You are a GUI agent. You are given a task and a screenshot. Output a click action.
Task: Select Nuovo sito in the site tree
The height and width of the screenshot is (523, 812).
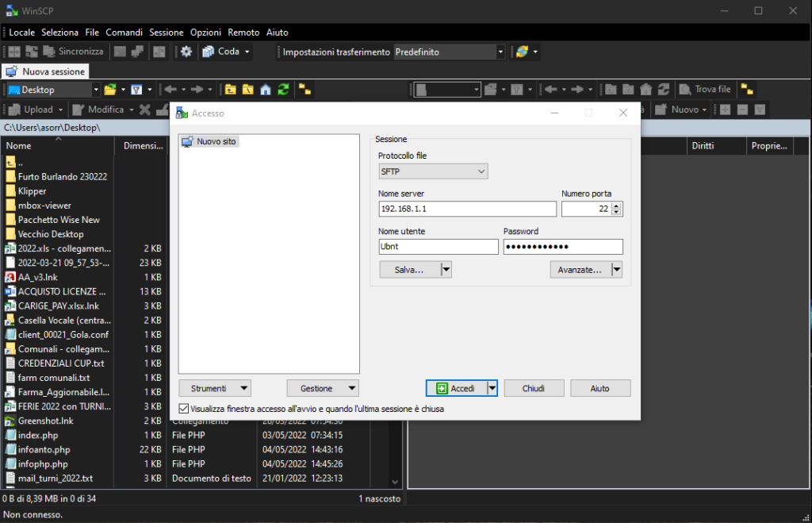pos(209,141)
